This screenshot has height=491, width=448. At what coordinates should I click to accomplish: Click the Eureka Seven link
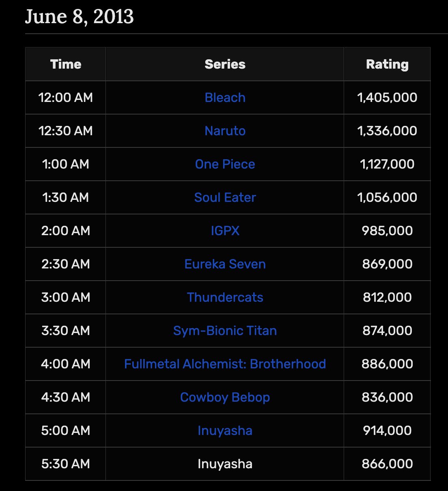click(x=225, y=264)
